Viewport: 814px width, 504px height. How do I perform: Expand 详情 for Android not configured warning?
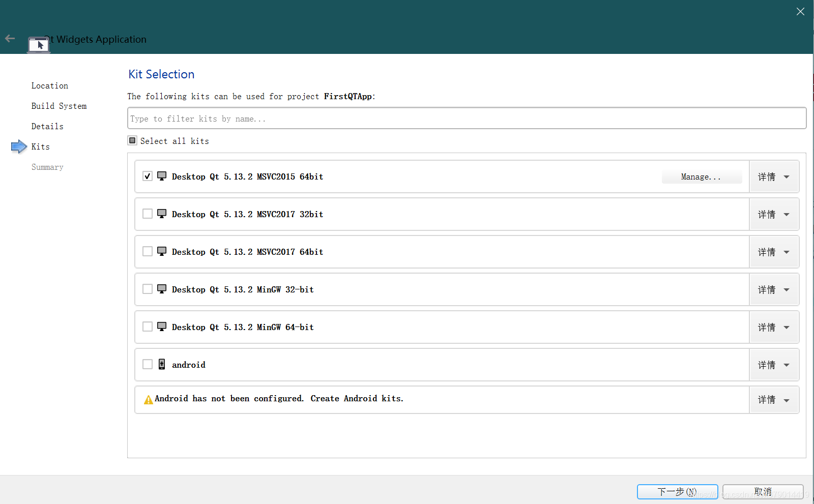point(774,400)
